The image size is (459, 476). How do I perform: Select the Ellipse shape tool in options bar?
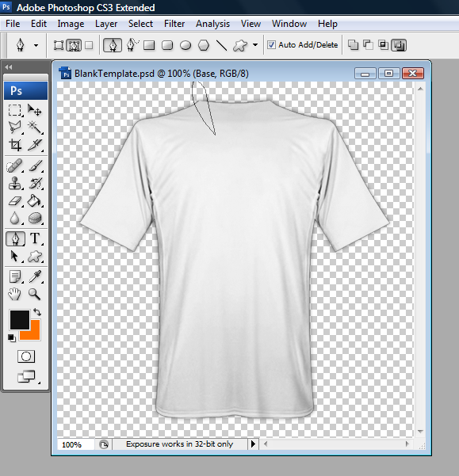point(186,45)
